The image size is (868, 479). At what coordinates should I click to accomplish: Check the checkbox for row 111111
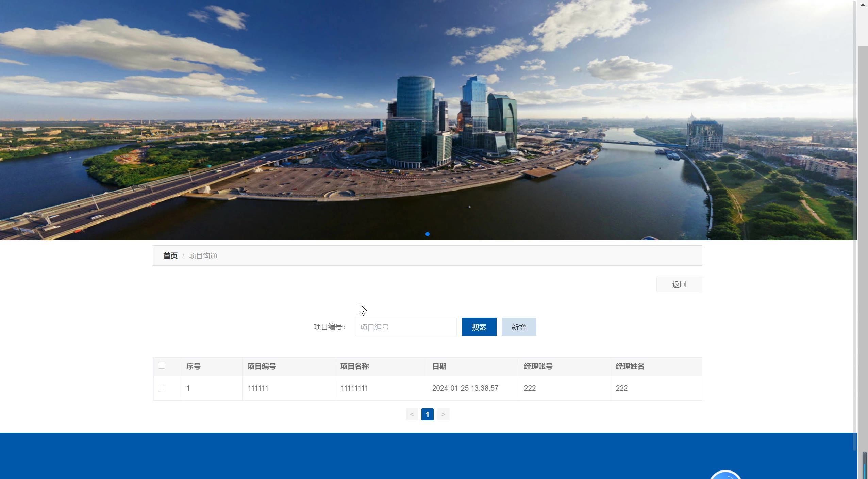[x=162, y=388]
